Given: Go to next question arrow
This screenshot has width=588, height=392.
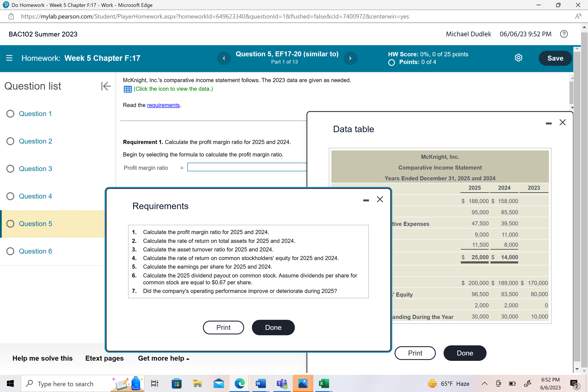Looking at the screenshot, I should tap(350, 58).
